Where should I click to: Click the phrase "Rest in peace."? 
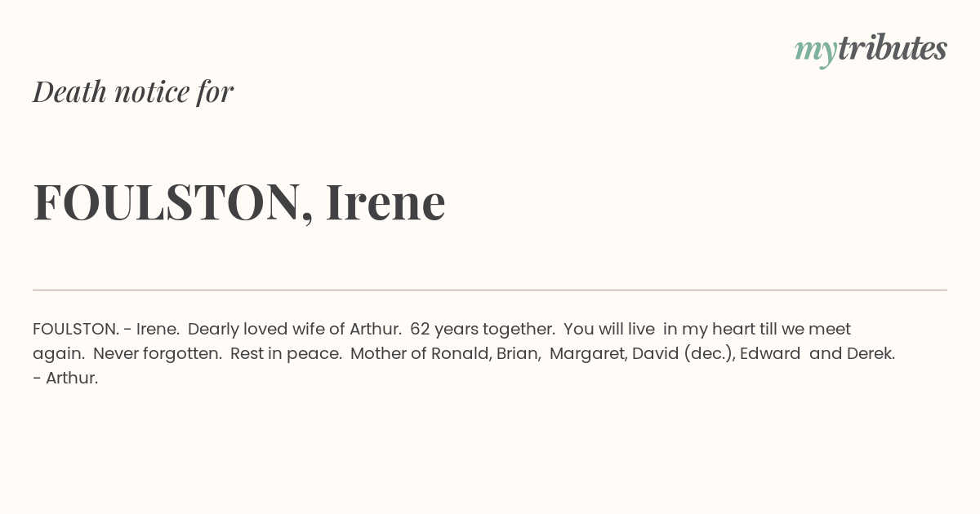286,353
